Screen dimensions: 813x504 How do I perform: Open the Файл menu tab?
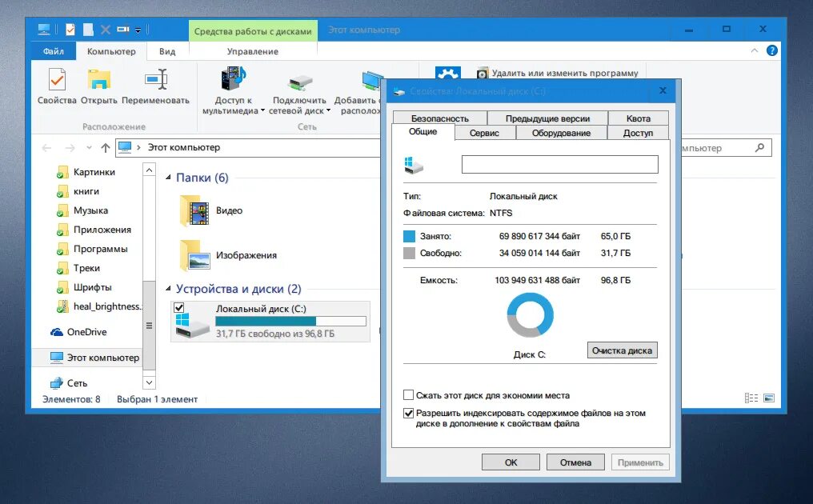pyautogui.click(x=54, y=51)
